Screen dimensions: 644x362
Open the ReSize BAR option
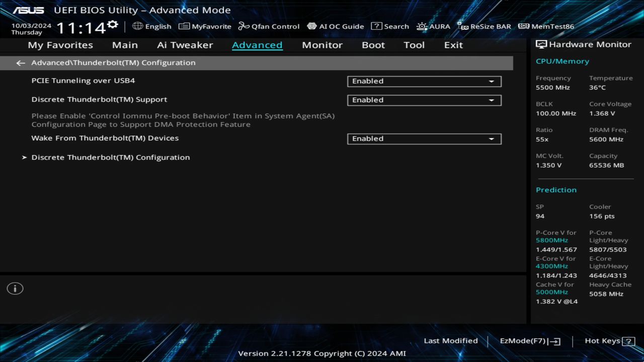point(484,26)
